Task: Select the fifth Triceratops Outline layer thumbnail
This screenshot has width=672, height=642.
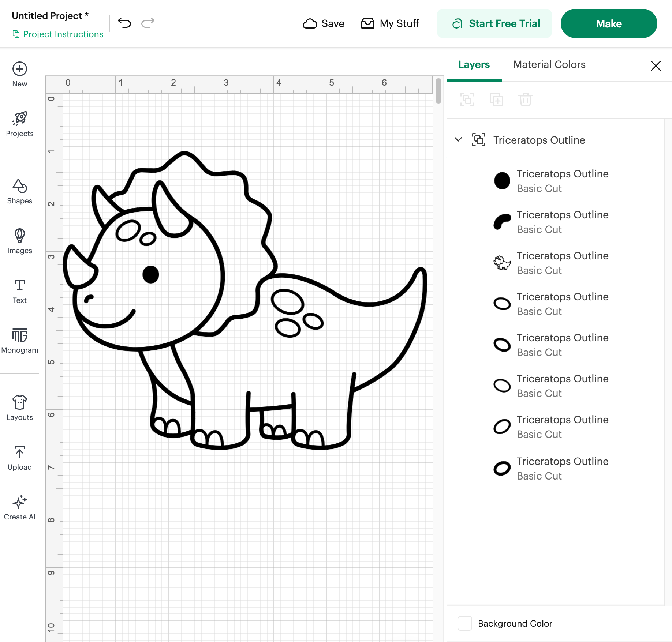Action: 502,345
